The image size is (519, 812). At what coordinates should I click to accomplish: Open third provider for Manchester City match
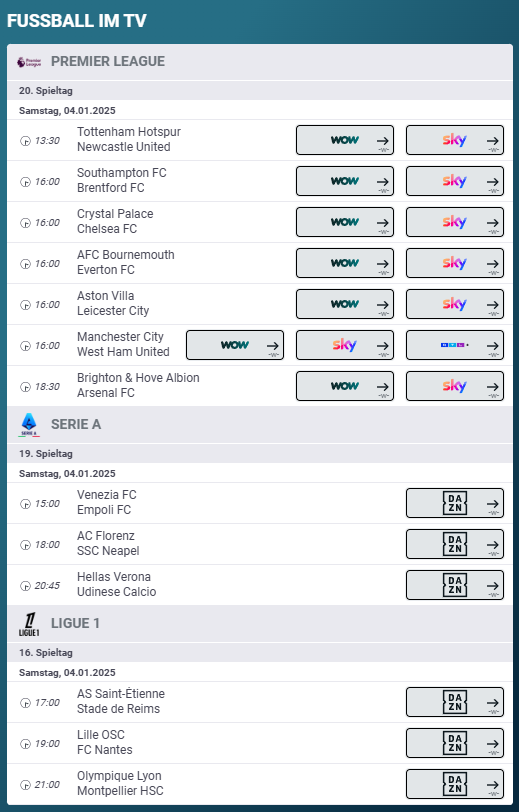click(x=455, y=345)
